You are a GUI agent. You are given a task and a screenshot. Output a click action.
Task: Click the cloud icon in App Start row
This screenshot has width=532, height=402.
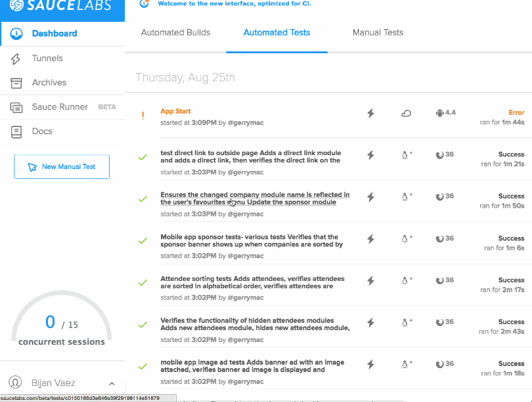click(406, 113)
